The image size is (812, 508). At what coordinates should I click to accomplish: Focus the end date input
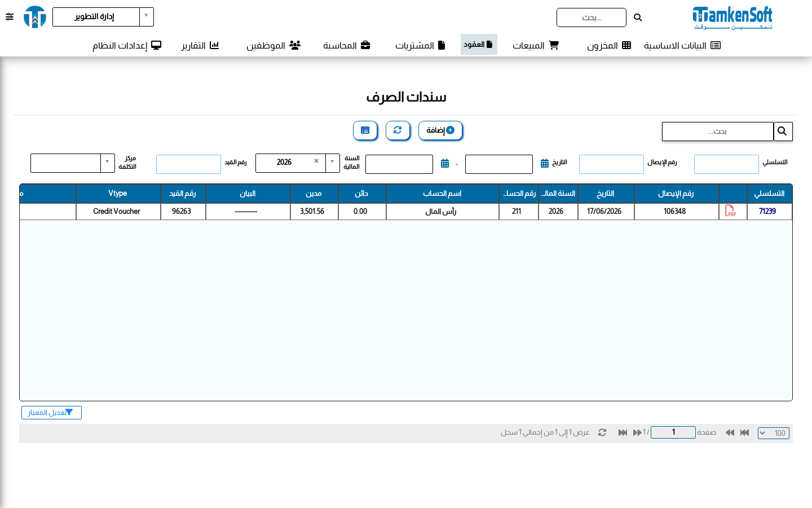pyautogui.click(x=399, y=164)
